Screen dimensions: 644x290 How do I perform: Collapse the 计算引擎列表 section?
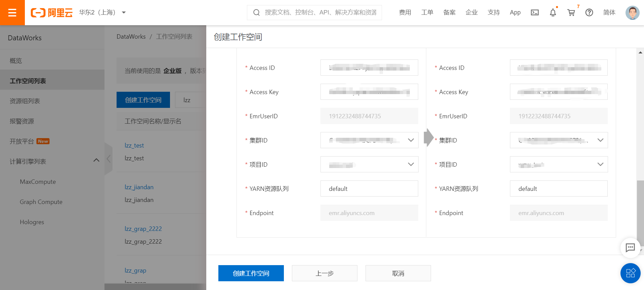(x=96, y=160)
